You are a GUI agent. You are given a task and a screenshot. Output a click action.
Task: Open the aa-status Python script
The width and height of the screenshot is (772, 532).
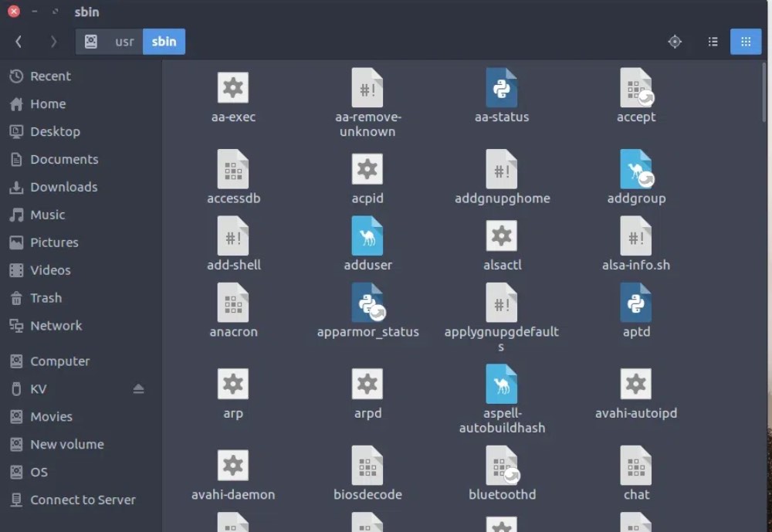(x=501, y=89)
